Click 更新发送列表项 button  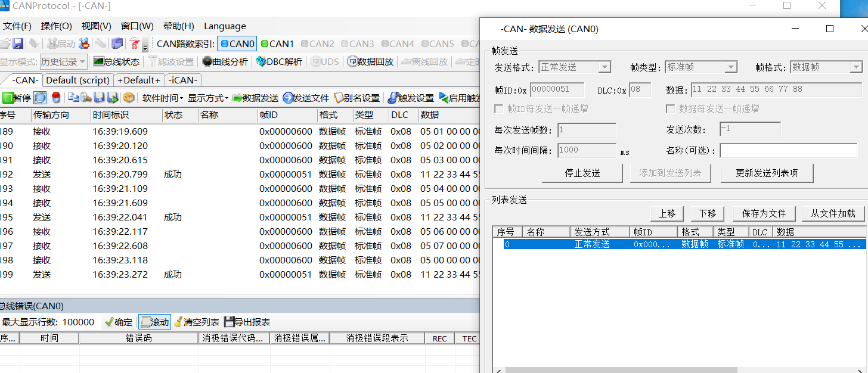(x=767, y=173)
